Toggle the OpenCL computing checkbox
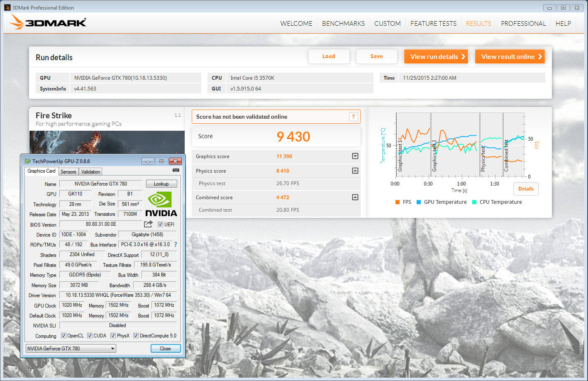The image size is (588, 381). pyautogui.click(x=63, y=336)
